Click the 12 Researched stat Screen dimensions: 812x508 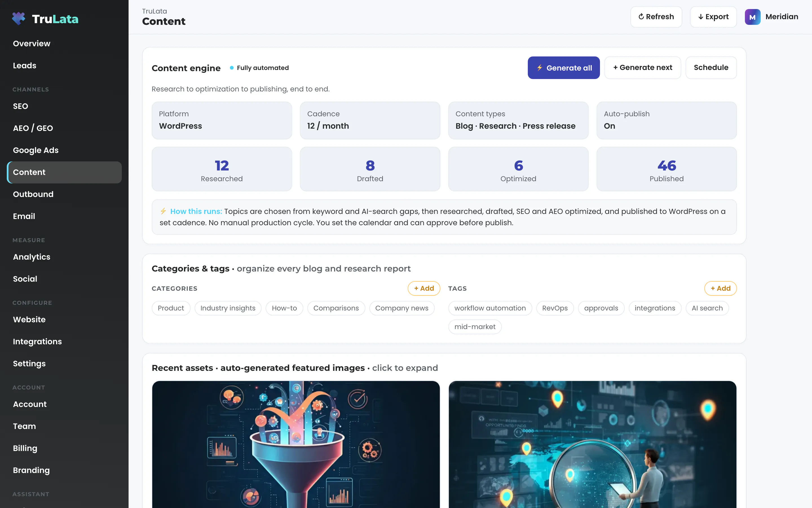pyautogui.click(x=222, y=169)
